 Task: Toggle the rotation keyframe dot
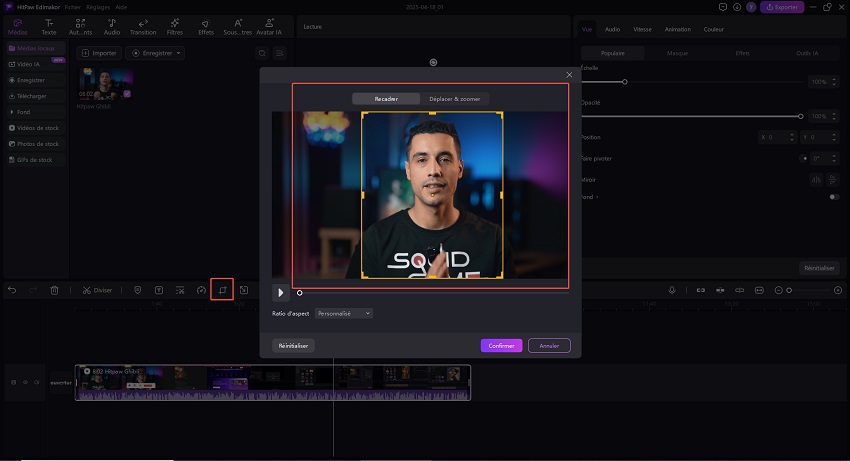803,158
